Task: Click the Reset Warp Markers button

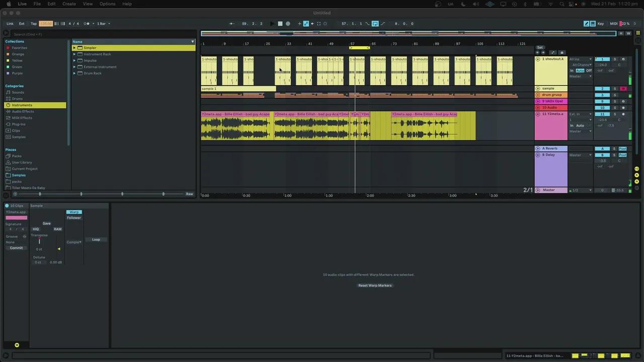Action: coord(375,286)
